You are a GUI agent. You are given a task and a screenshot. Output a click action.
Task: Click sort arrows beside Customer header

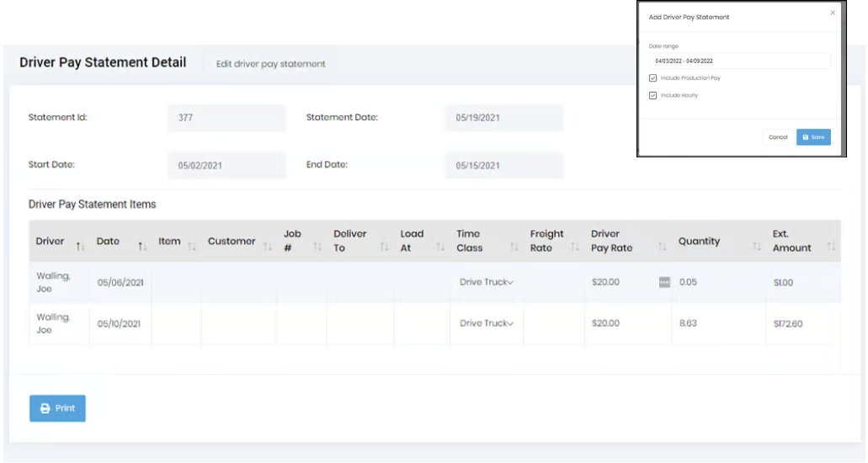pos(268,247)
